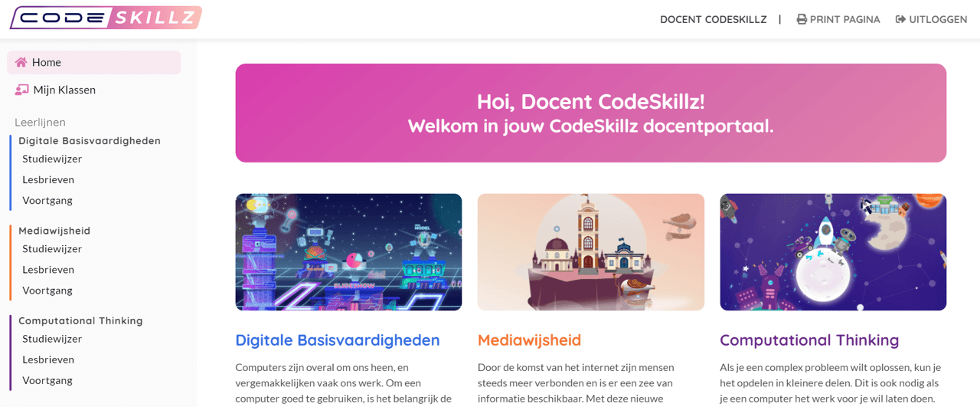Click the Computational Thinking space thumbnail
This screenshot has width=980, height=407.
click(x=833, y=252)
